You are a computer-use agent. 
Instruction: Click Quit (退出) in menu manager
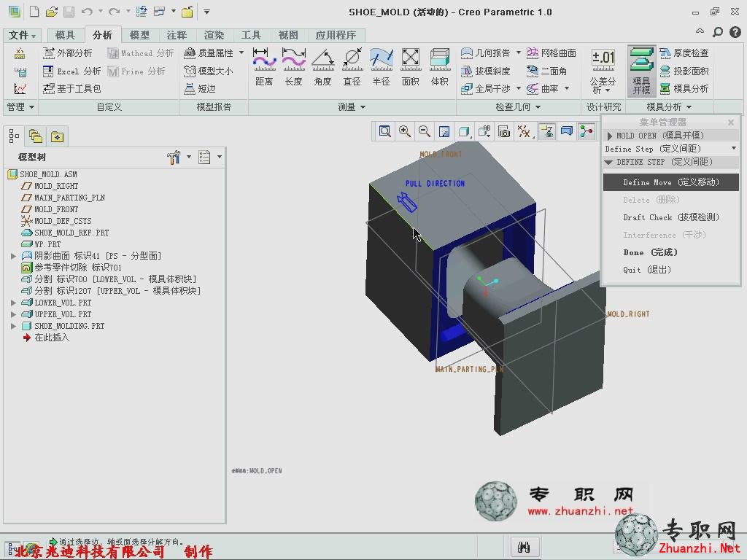click(x=671, y=270)
